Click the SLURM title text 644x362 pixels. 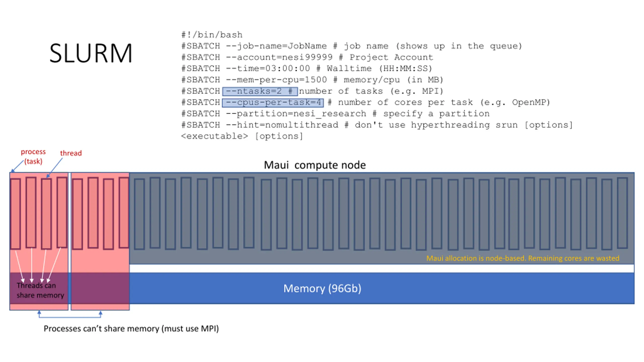[91, 53]
